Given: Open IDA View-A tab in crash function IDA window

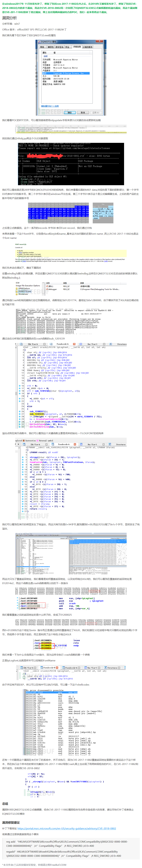Looking at the screenshot, I should click(32, 344).
